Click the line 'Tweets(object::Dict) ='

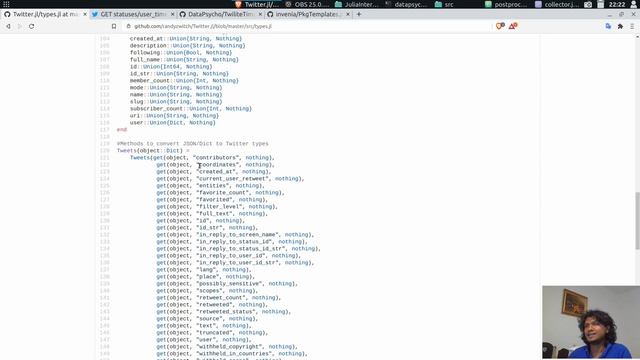coord(153,151)
